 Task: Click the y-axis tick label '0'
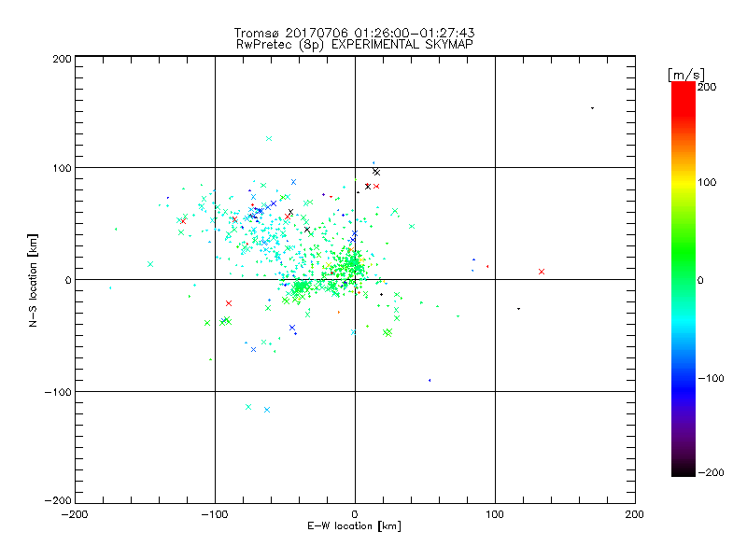[x=68, y=280]
